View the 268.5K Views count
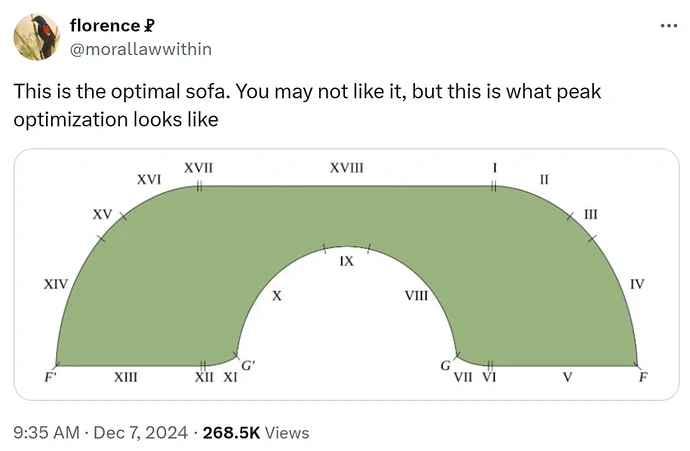 [x=256, y=433]
